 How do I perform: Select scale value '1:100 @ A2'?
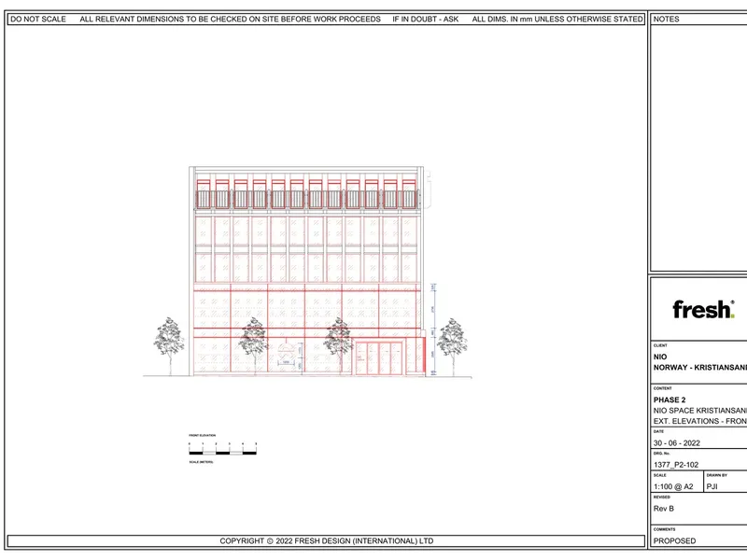[673, 486]
